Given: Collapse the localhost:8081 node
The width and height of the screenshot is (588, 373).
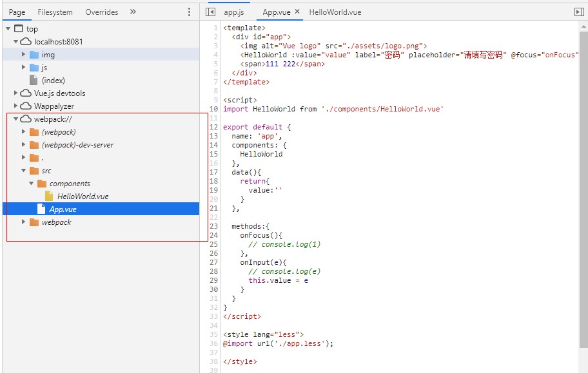Looking at the screenshot, I should click(x=15, y=42).
